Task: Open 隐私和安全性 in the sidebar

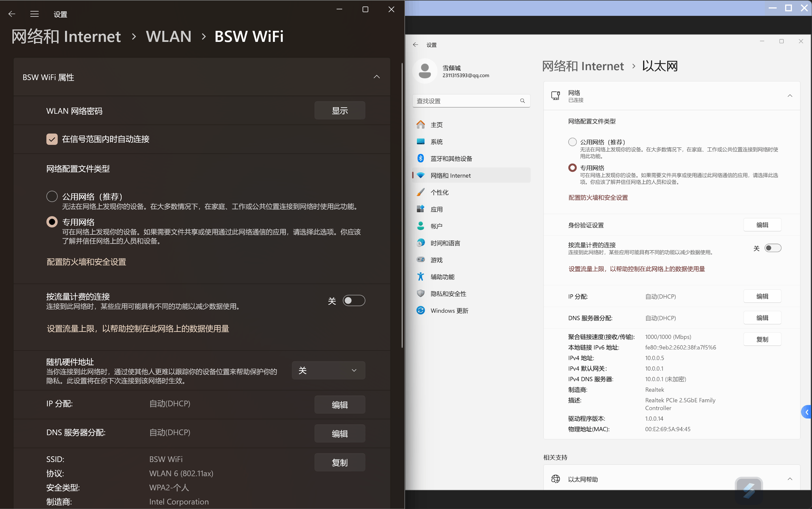Action: click(x=448, y=294)
